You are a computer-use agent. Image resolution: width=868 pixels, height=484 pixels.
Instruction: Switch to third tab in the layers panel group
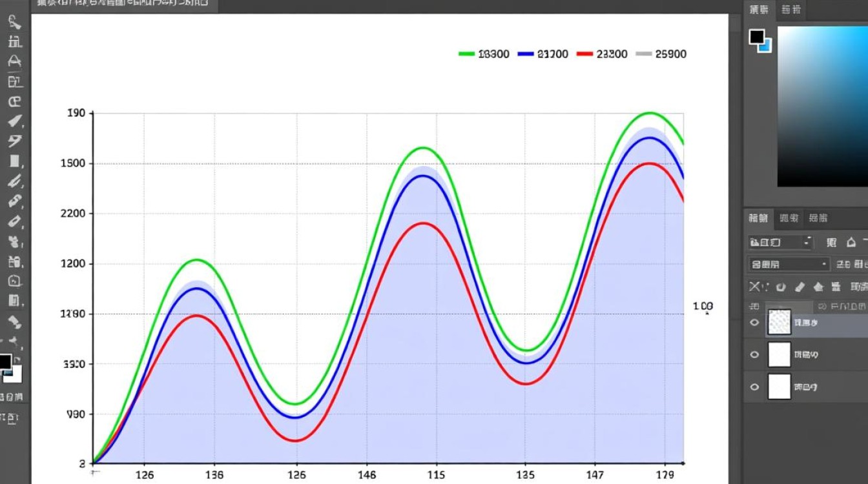[818, 218]
